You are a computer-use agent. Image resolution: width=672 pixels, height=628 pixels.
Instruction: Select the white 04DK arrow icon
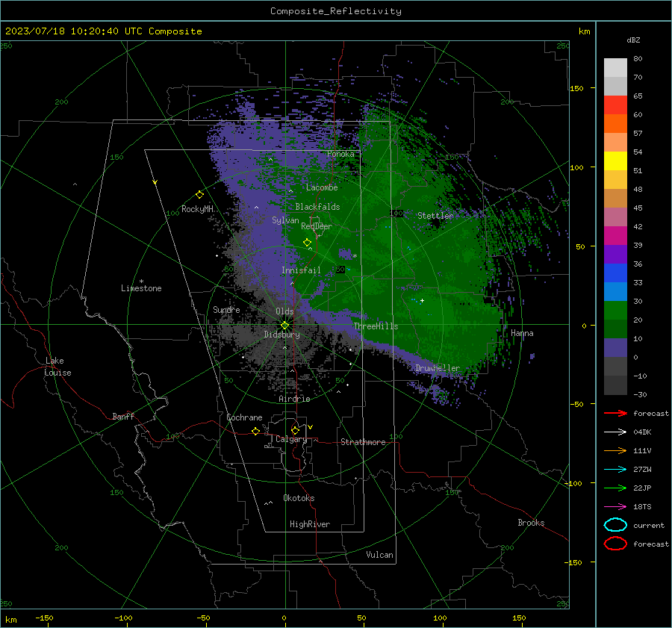click(x=615, y=432)
